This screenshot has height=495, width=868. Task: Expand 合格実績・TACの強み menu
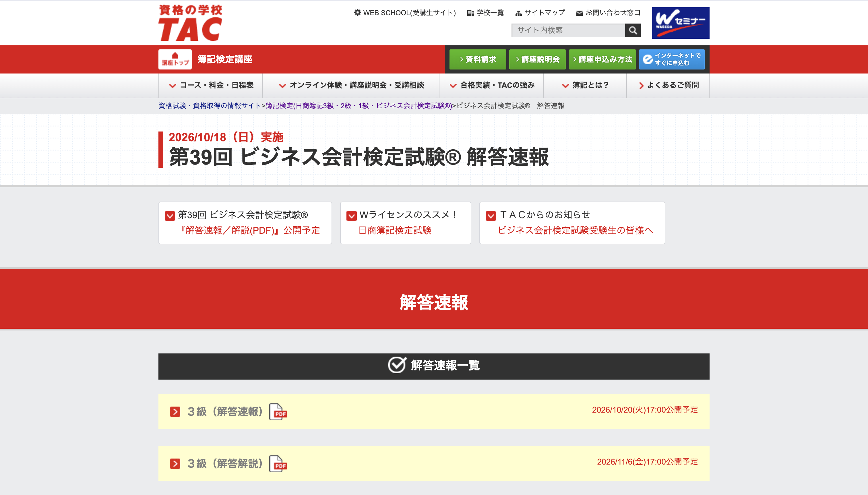(x=491, y=85)
